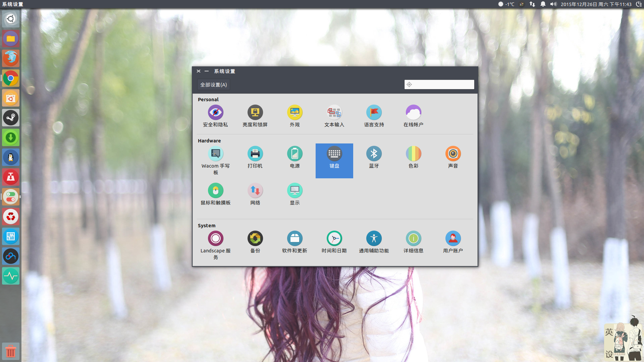Open 文本输入 settings
The width and height of the screenshot is (644, 362).
click(x=334, y=116)
